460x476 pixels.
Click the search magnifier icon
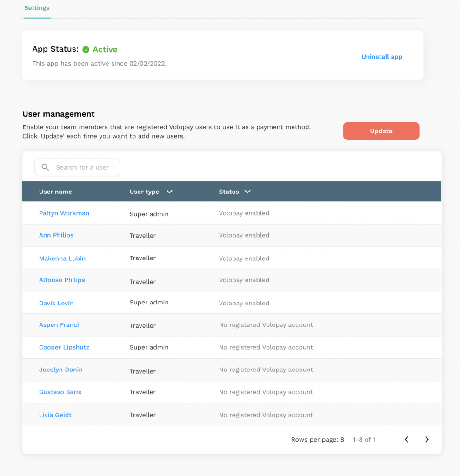(45, 167)
